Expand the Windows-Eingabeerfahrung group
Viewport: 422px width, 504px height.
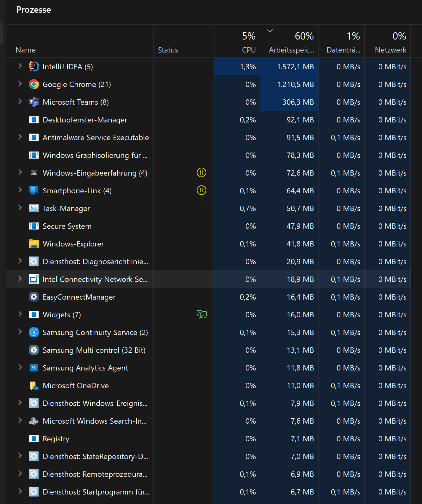coord(20,172)
